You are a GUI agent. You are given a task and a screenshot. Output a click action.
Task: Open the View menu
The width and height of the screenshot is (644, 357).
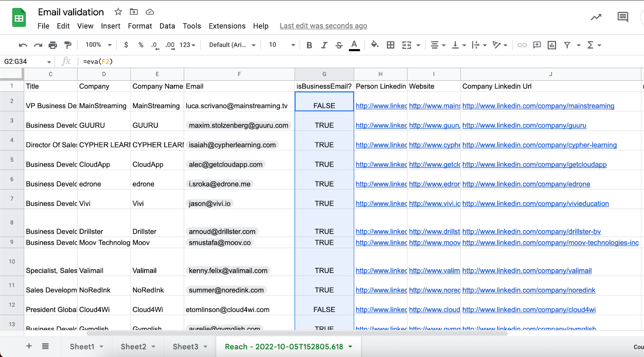85,26
